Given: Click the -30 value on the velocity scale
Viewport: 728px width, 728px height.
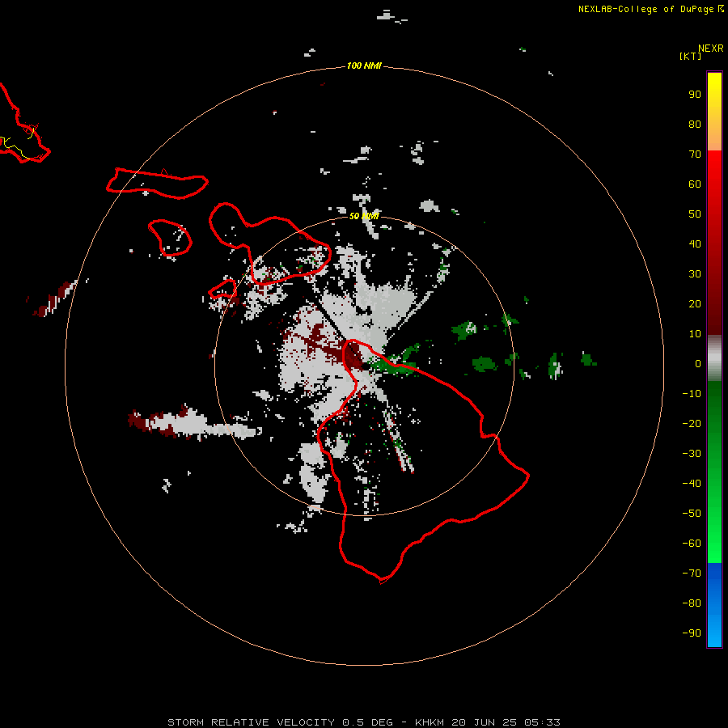Looking at the screenshot, I should click(x=692, y=454).
